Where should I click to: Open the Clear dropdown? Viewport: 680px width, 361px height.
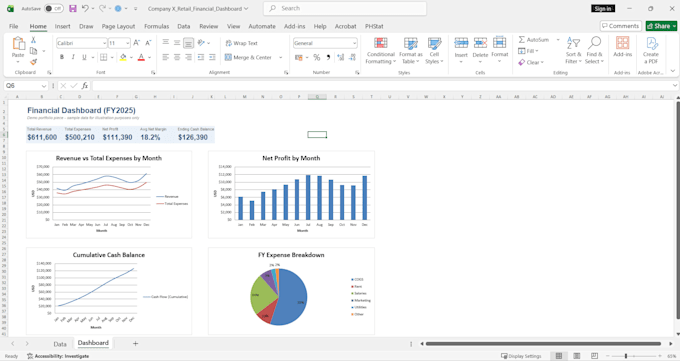531,62
